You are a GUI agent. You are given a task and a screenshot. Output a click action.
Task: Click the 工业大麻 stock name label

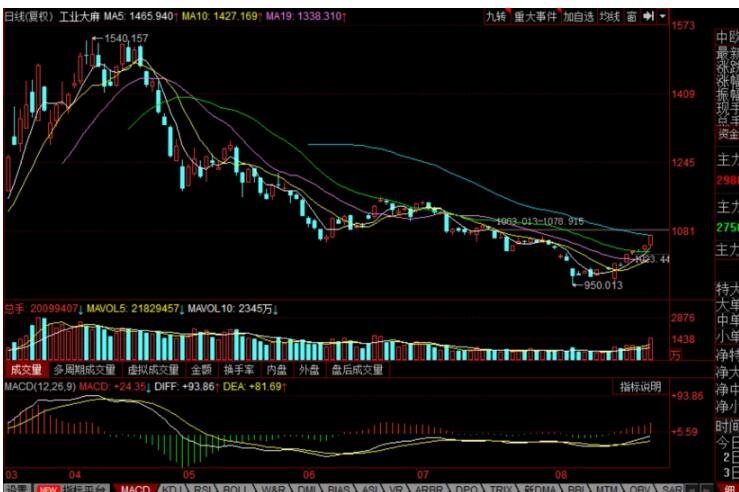coord(80,16)
